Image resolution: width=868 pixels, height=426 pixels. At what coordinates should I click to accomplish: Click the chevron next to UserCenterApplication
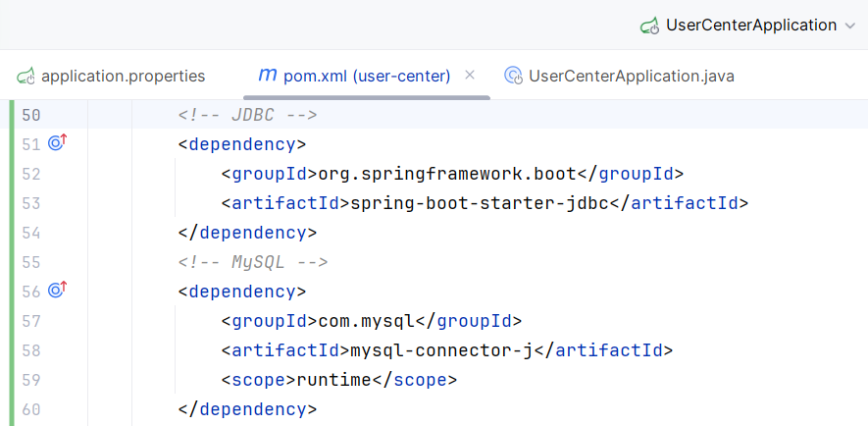click(849, 26)
